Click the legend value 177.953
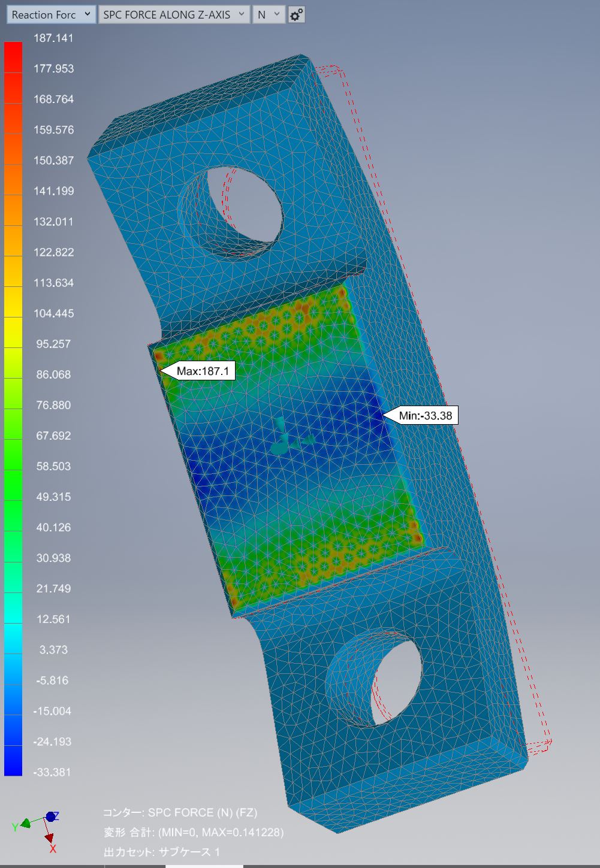The image size is (600, 868). (53, 68)
